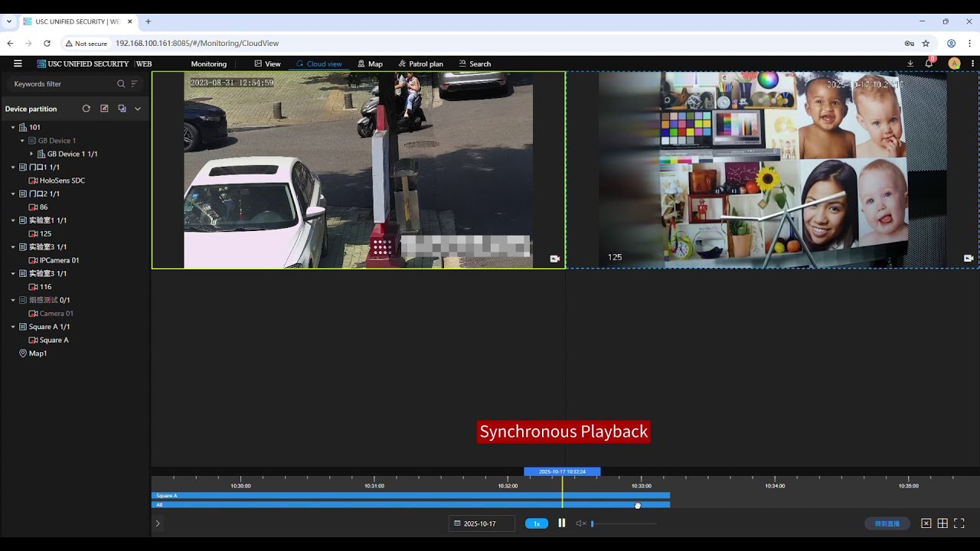Enter fullscreen using bottom-right icon

tap(959, 523)
